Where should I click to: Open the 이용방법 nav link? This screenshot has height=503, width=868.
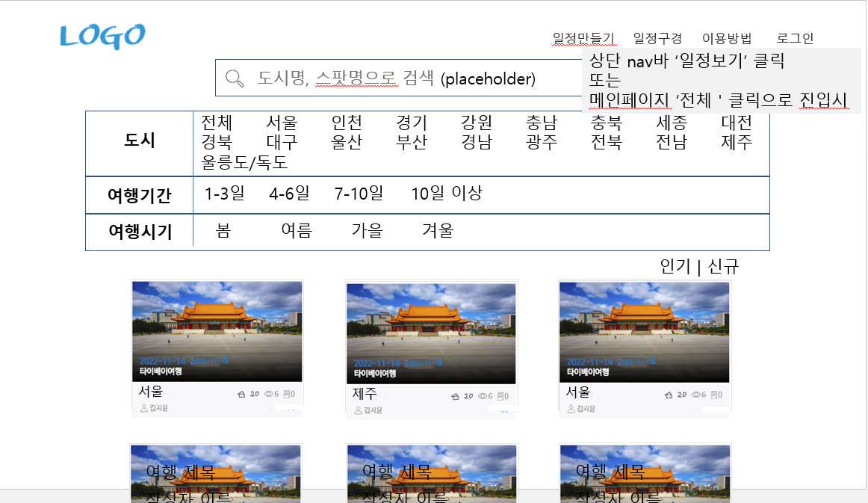tap(727, 38)
